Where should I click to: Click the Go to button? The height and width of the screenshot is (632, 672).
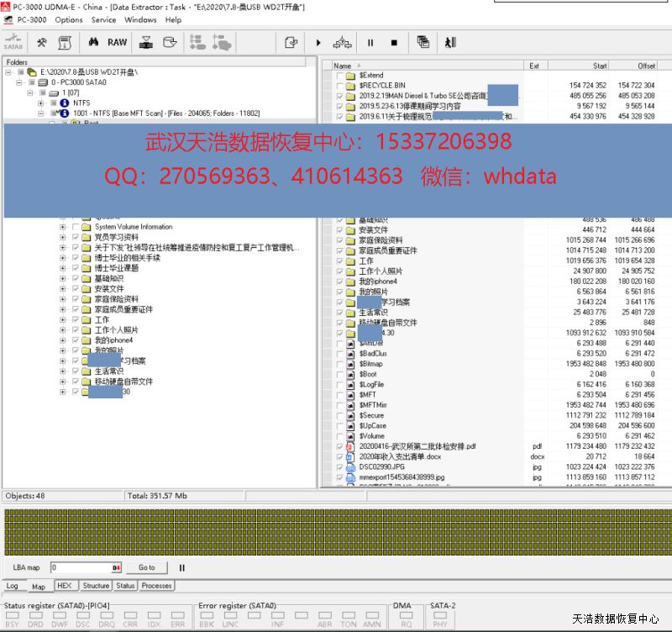coord(147,567)
